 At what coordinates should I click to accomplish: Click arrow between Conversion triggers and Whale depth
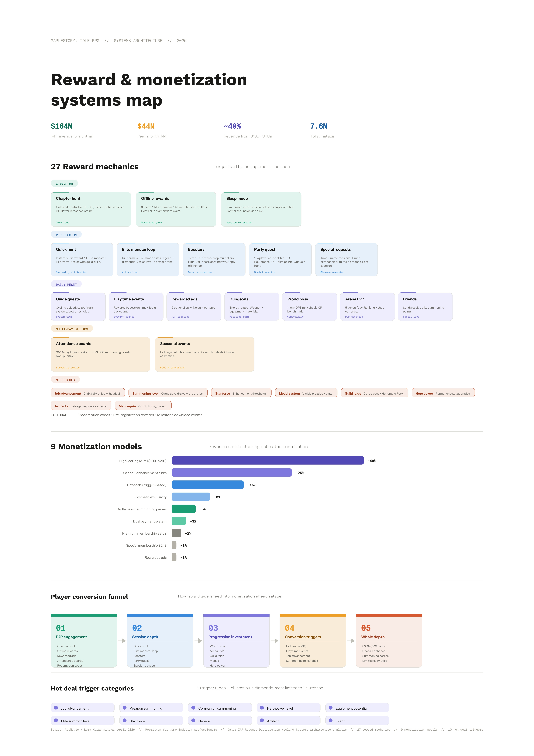click(351, 641)
